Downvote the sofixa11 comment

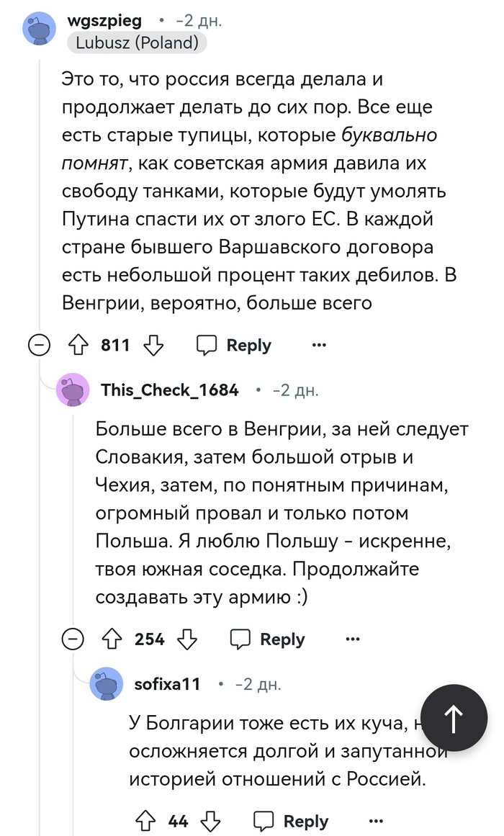pos(212,822)
